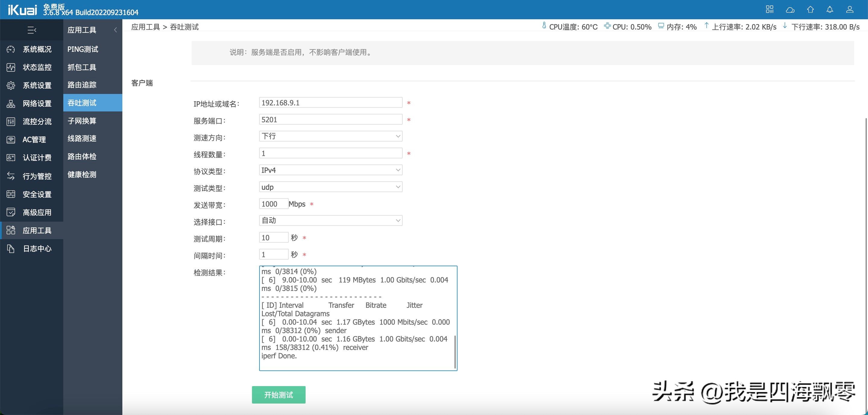
Task: Click the 系统设置 gear icon
Action: point(11,86)
